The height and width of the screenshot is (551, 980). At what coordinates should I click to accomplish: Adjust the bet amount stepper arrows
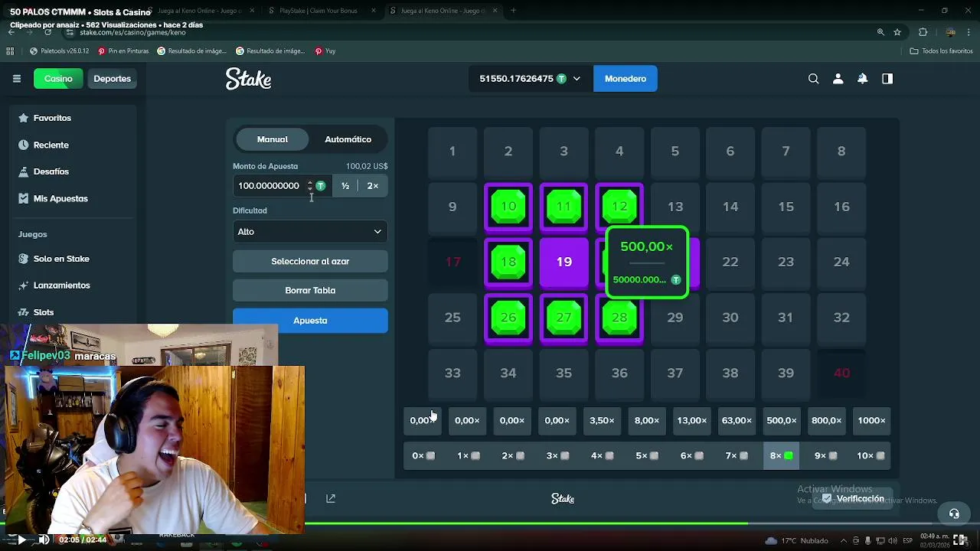tap(310, 186)
